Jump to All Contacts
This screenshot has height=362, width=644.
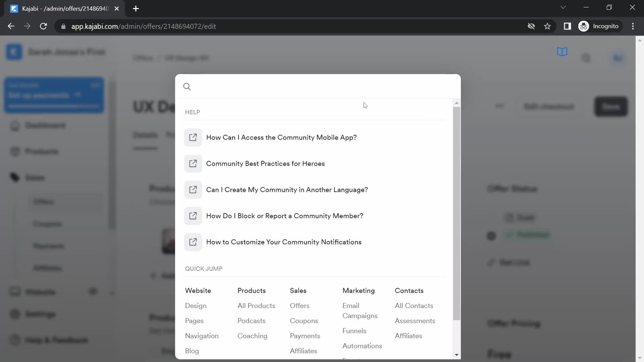414,306
